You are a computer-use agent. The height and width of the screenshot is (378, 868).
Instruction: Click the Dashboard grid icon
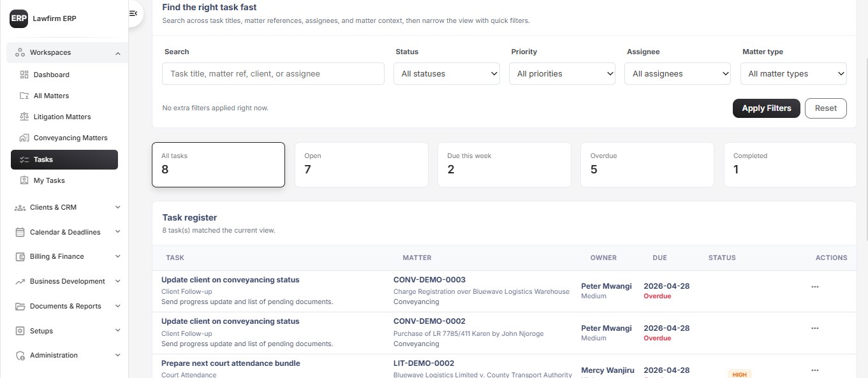[24, 75]
